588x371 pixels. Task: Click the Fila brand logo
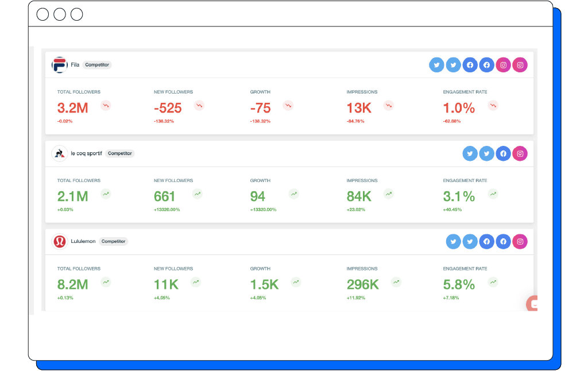(59, 65)
